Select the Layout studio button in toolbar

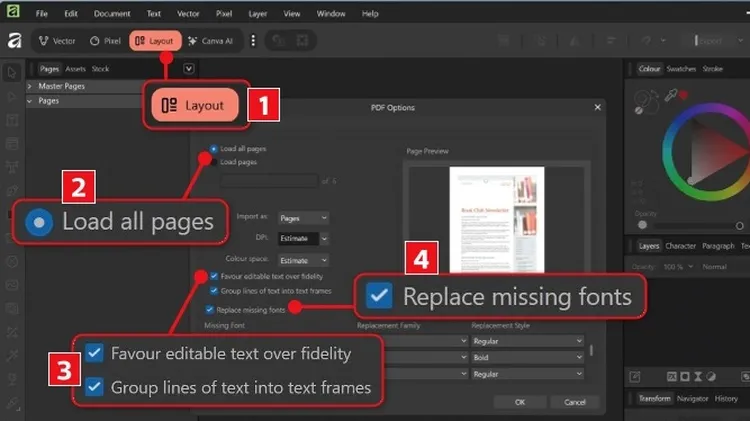(x=154, y=41)
